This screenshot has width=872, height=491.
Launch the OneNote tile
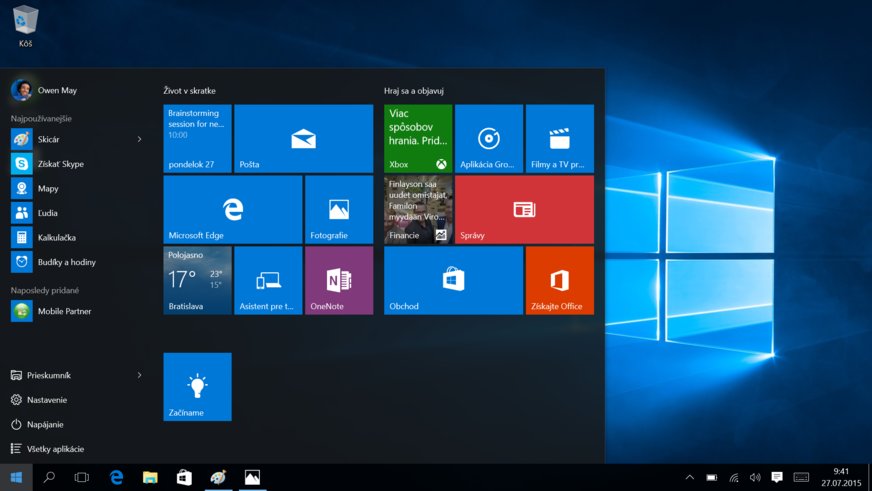point(338,281)
